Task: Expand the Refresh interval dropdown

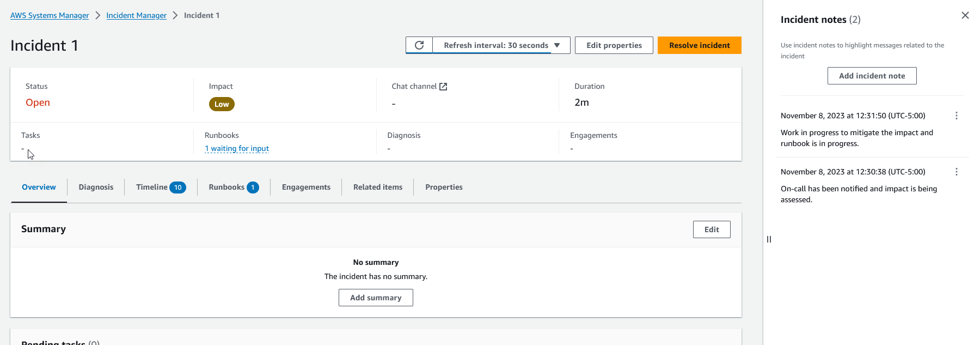Action: pos(501,45)
